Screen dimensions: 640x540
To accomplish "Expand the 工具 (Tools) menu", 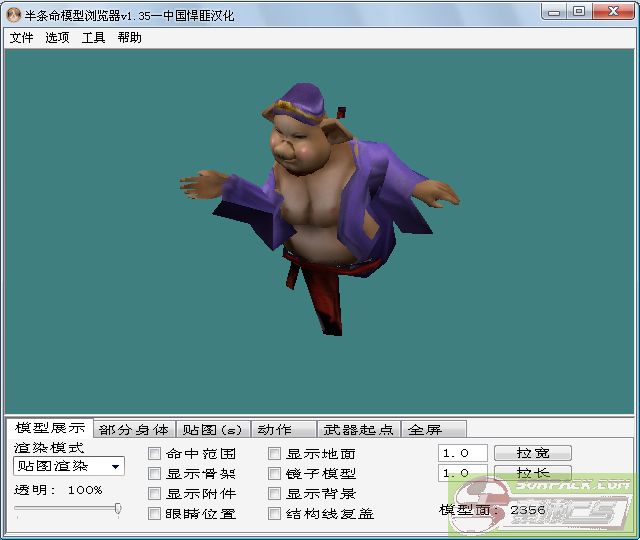I will (93, 38).
